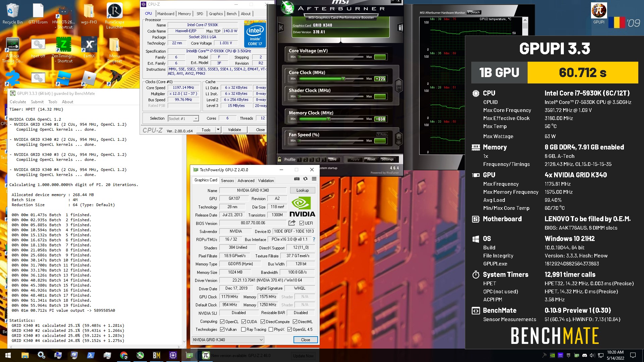
Task: Click the GPU-Z screenshot camera icon
Action: click(297, 179)
